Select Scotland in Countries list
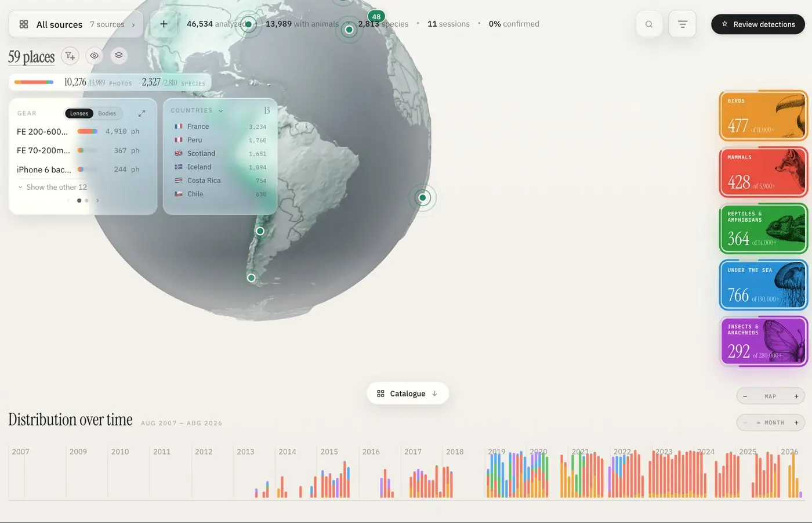The width and height of the screenshot is (812, 523). coord(220,153)
